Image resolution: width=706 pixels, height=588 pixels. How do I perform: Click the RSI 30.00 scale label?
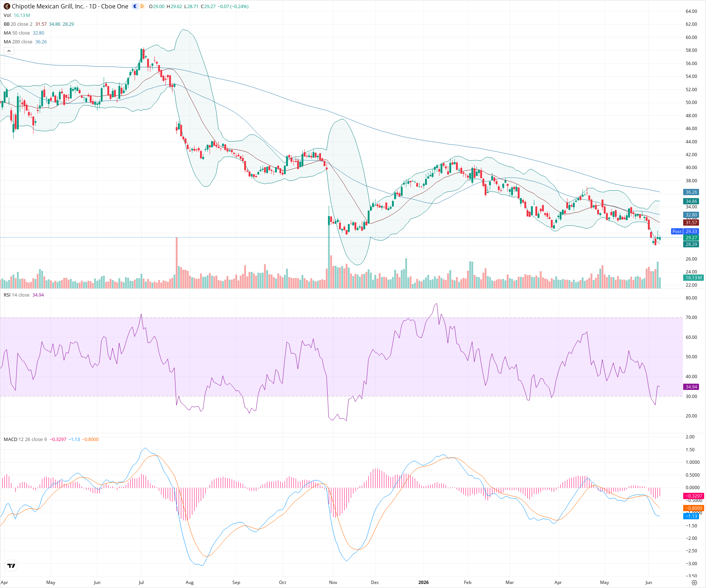(x=691, y=397)
